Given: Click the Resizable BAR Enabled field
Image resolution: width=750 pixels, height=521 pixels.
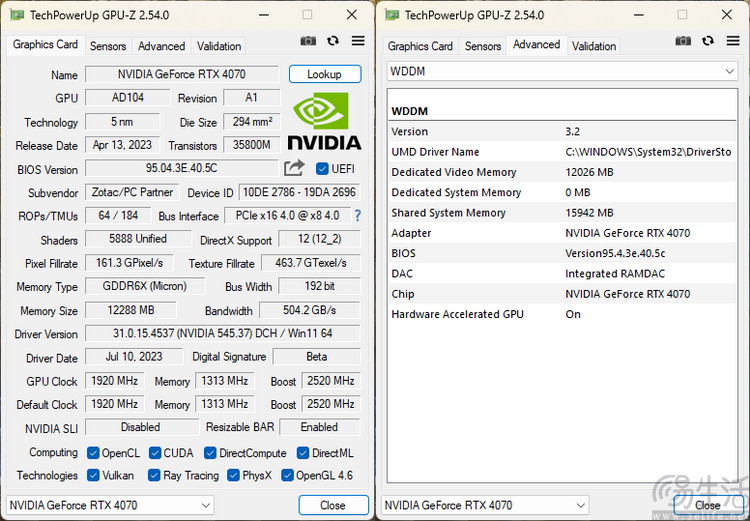Looking at the screenshot, I should pos(320,427).
